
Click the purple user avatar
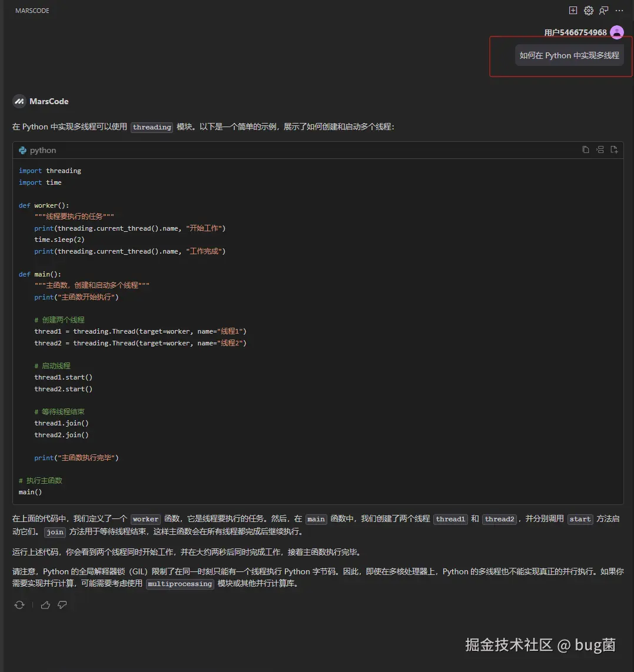617,32
